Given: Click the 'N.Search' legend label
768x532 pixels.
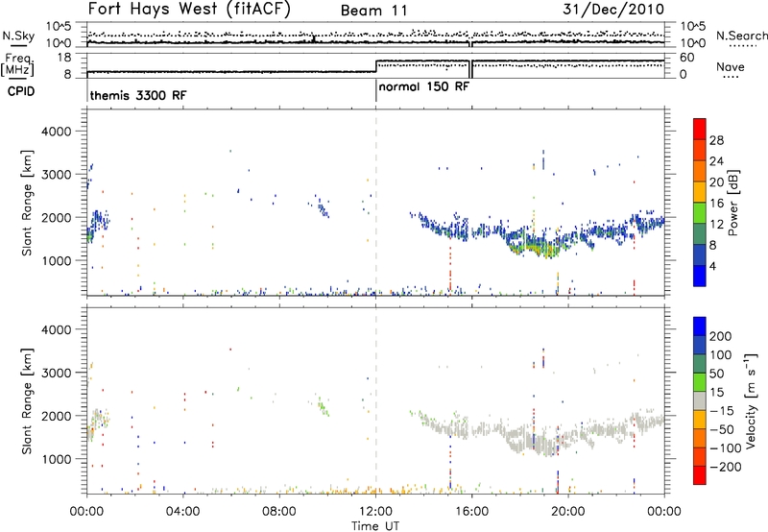Looking at the screenshot, I should coord(741,36).
